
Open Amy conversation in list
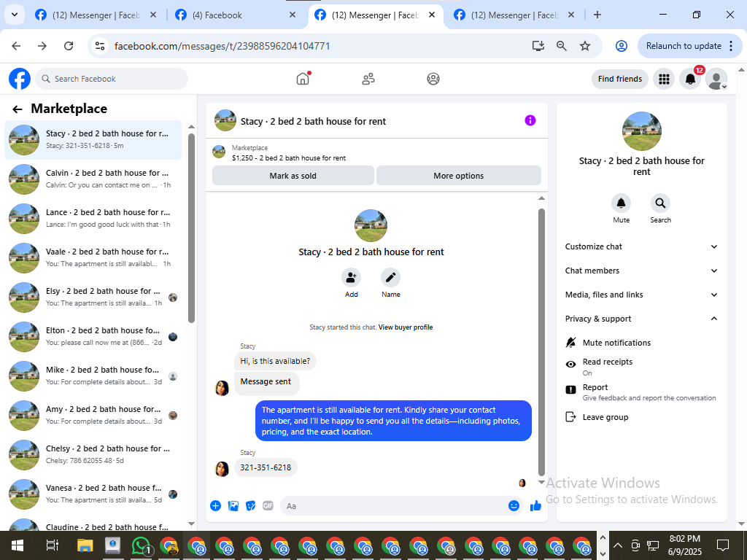pyautogui.click(x=93, y=415)
